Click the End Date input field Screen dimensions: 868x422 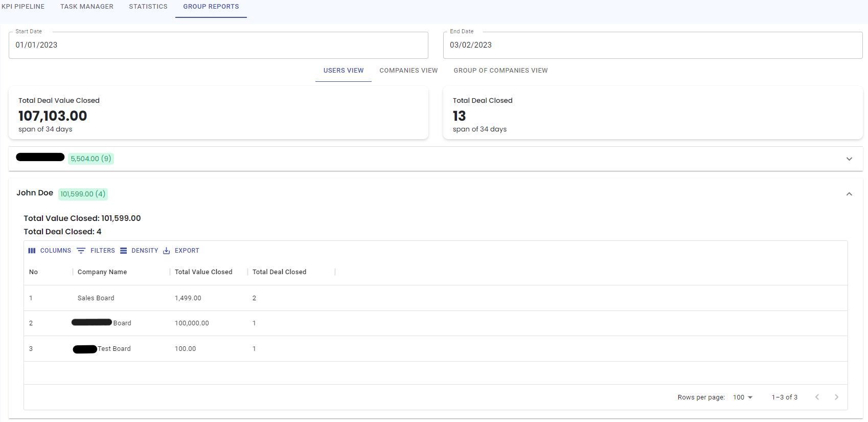653,45
